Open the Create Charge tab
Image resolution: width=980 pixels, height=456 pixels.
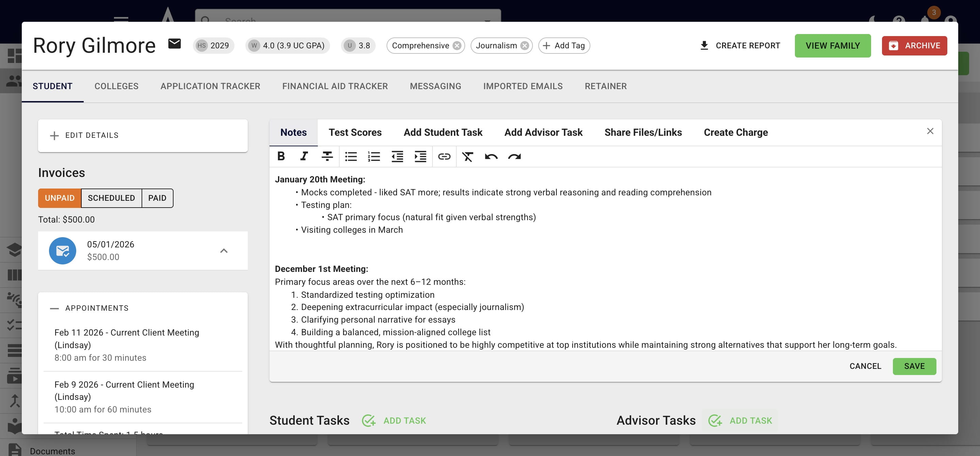736,132
